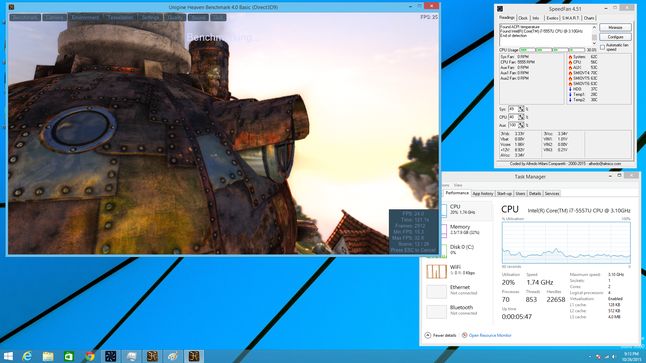Click '0:00:05:47' up time value
This screenshot has height=363, width=646.
pos(517,316)
